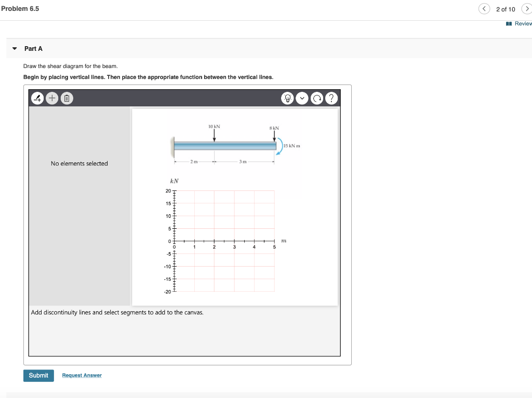Click the plus add segment tool
This screenshot has width=532, height=398.
52,98
